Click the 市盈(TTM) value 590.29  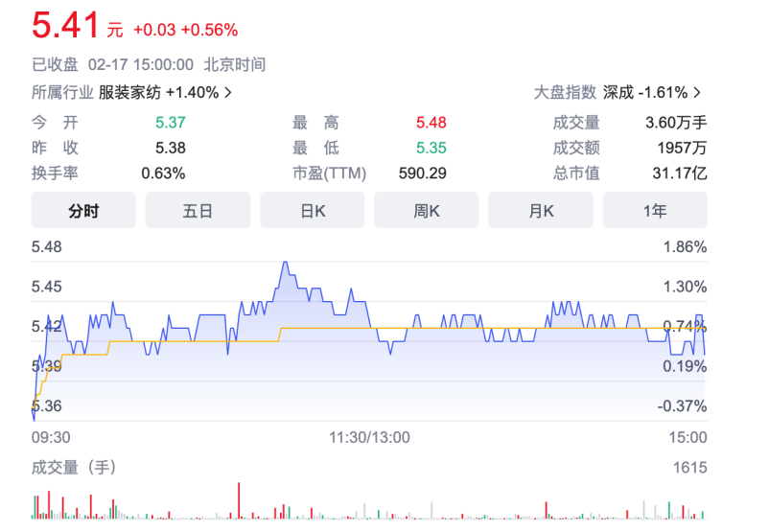pyautogui.click(x=422, y=173)
